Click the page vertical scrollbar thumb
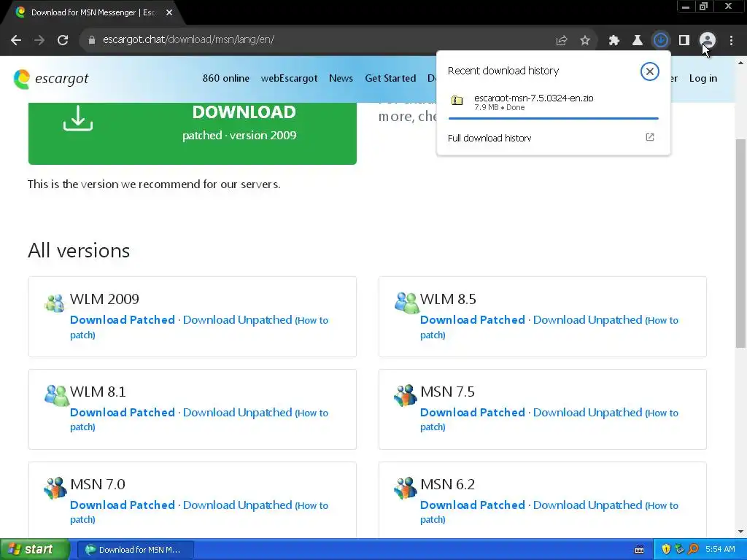The width and height of the screenshot is (747, 560). pyautogui.click(x=740, y=243)
